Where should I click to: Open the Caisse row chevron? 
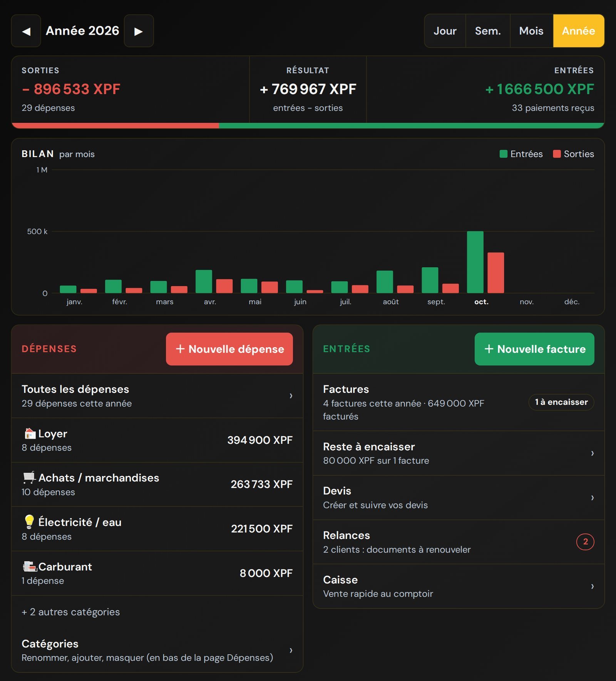593,586
